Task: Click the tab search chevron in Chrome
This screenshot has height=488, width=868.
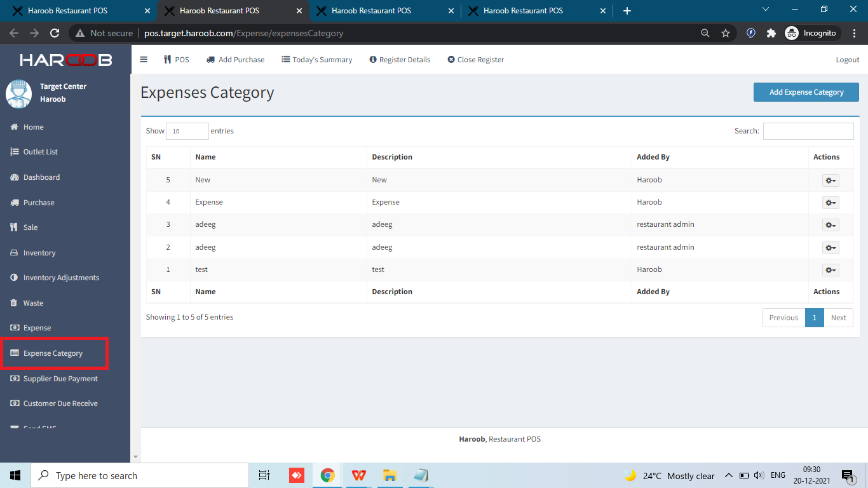Action: point(765,10)
